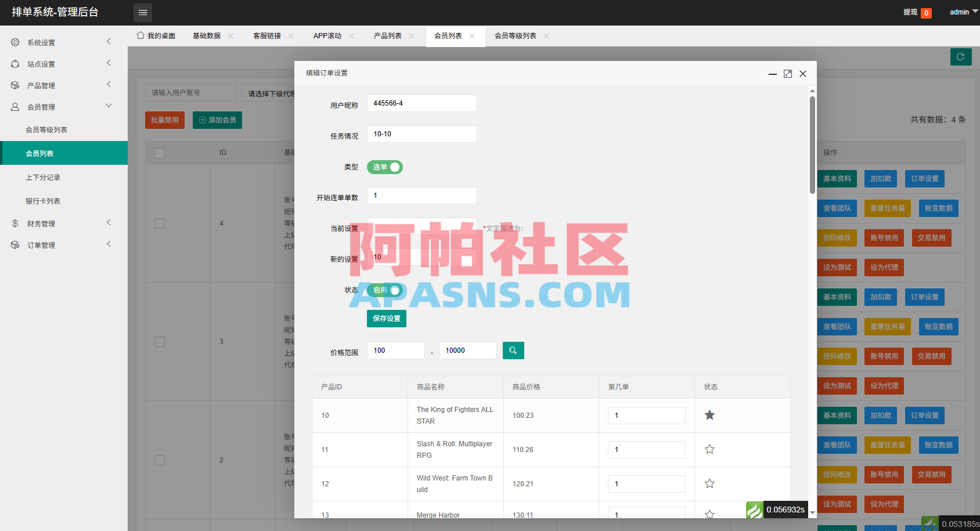Click the 开始连单单数 input field
Viewport: 980px width, 531px height.
(x=422, y=196)
